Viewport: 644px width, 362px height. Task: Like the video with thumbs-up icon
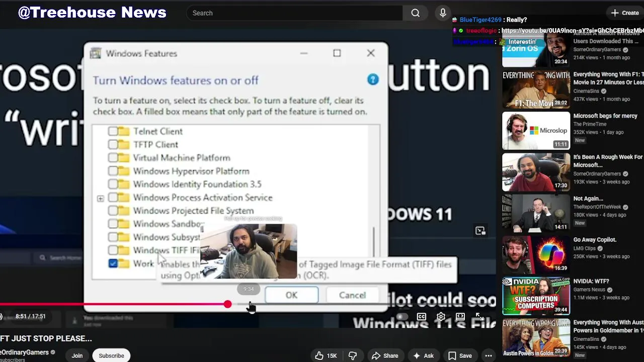pos(319,355)
